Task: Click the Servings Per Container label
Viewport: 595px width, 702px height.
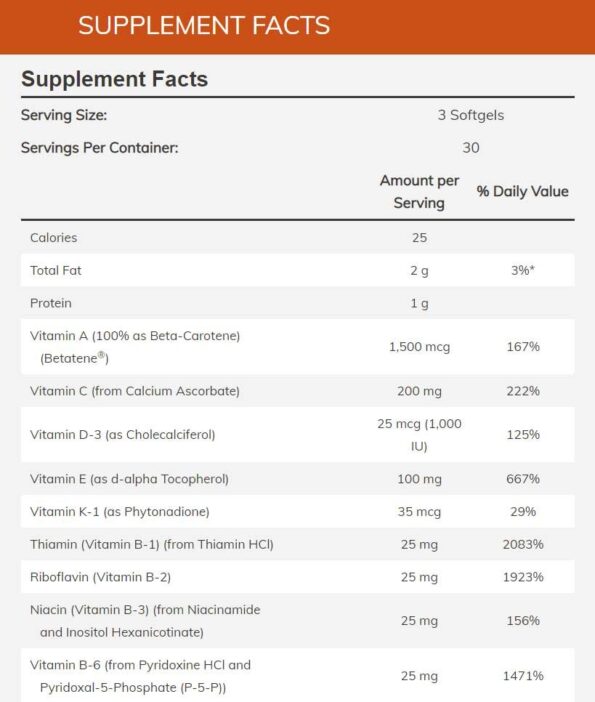Action: tap(99, 148)
